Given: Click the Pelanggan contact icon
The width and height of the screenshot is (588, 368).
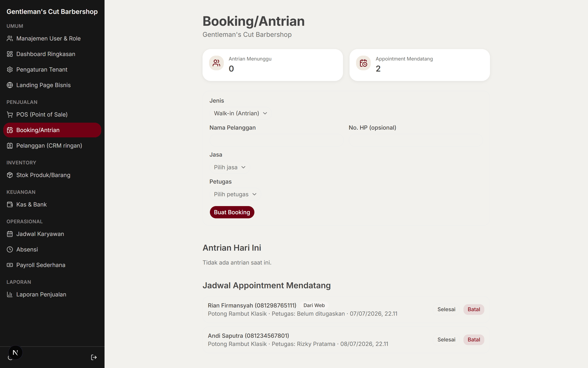Looking at the screenshot, I should (x=10, y=146).
